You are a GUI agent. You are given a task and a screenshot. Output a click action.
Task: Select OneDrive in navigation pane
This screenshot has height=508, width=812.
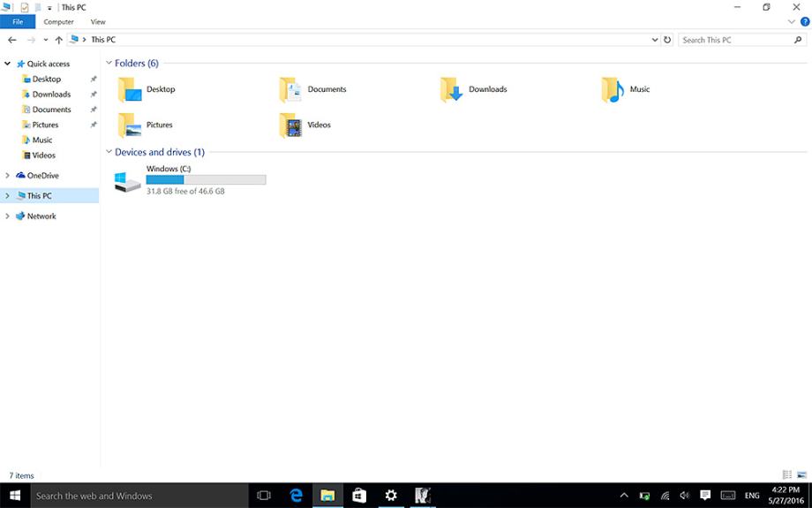42,176
